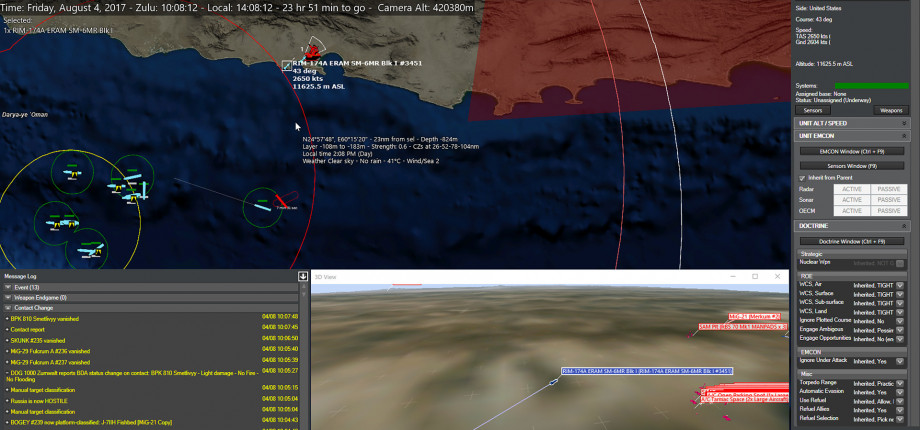Click the RIM-174A ERAM label in 3D View
The width and height of the screenshot is (920, 430).
tap(647, 371)
